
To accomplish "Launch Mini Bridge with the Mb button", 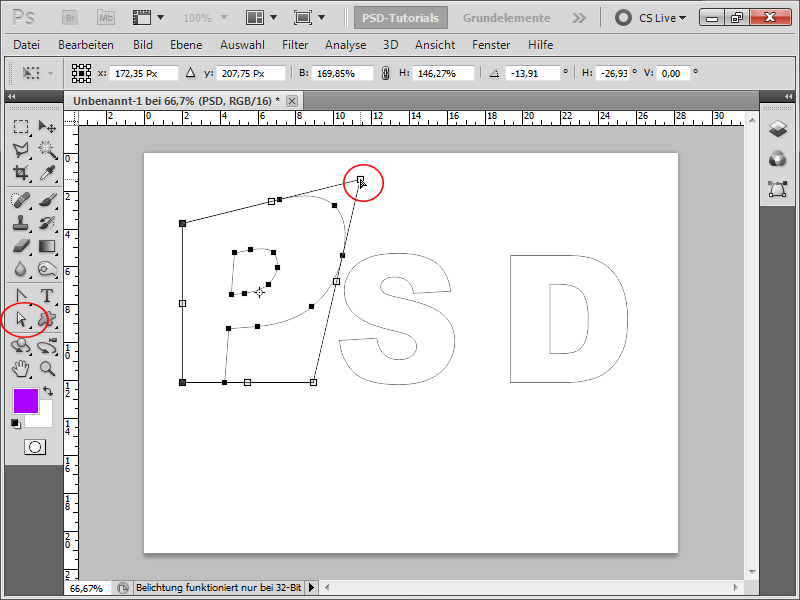I will tap(106, 18).
